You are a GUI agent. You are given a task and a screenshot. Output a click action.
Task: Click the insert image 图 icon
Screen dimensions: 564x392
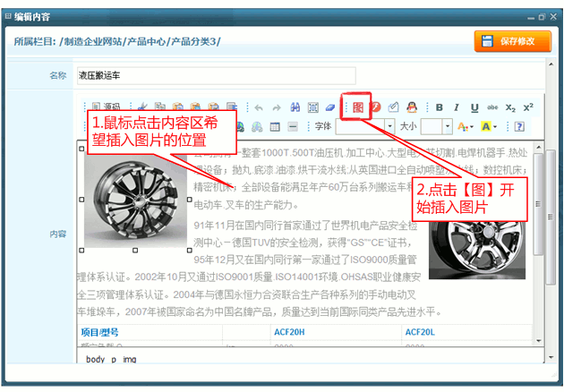point(358,107)
